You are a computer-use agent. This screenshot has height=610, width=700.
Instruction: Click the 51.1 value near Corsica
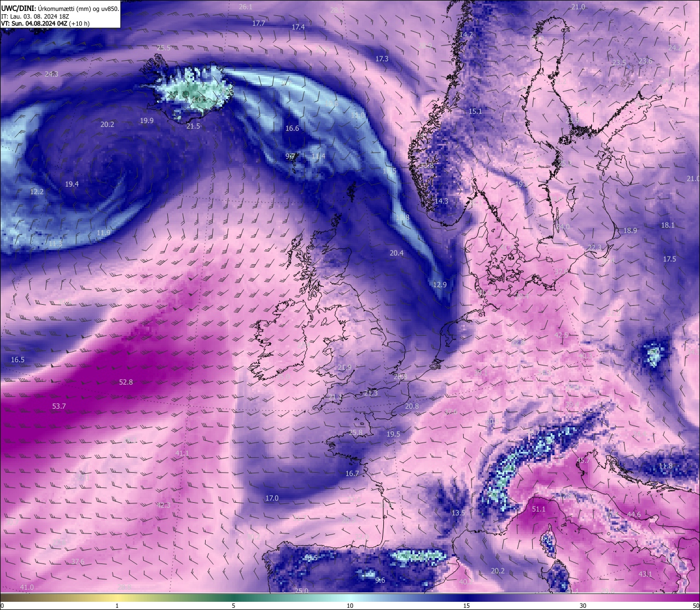click(x=539, y=509)
